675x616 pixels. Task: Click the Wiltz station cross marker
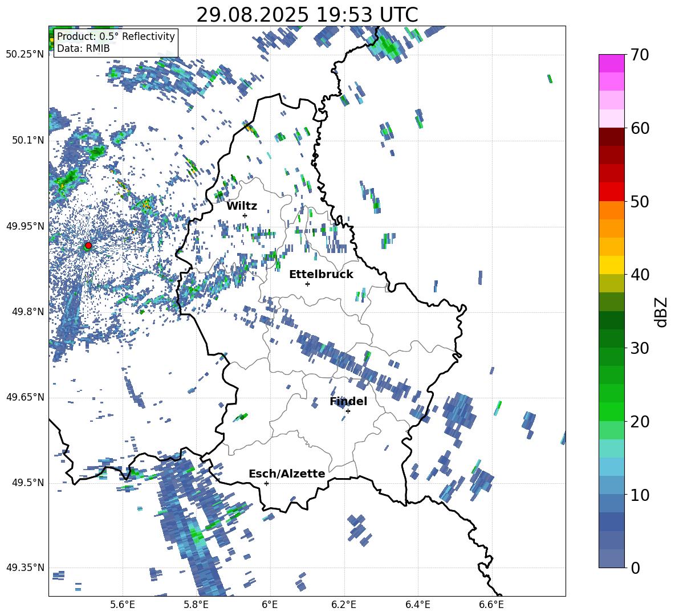[x=245, y=215]
